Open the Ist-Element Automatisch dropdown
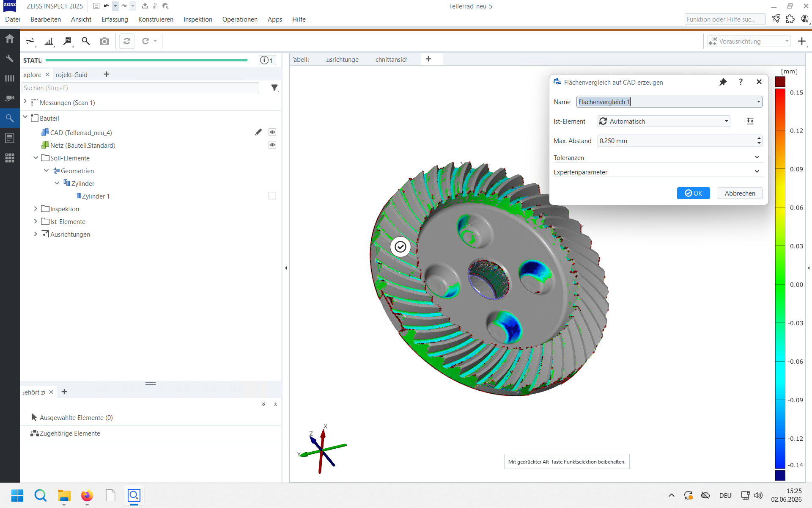 (664, 121)
